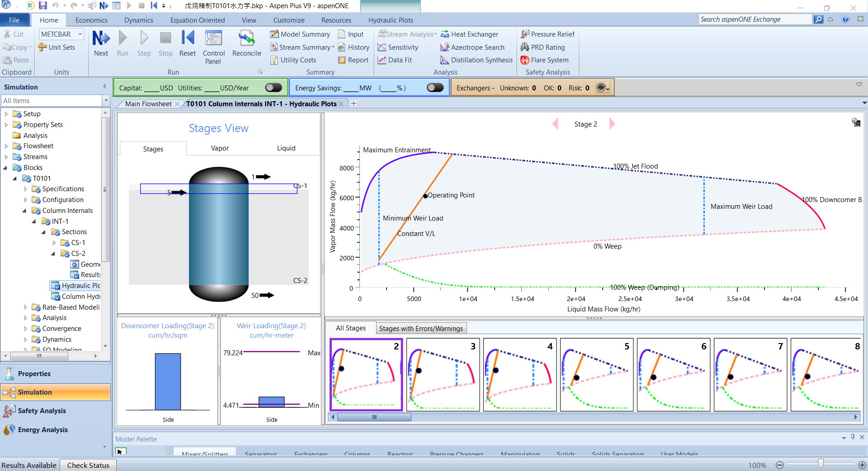
Task: Select stage 3 thumbnail
Action: tap(443, 375)
